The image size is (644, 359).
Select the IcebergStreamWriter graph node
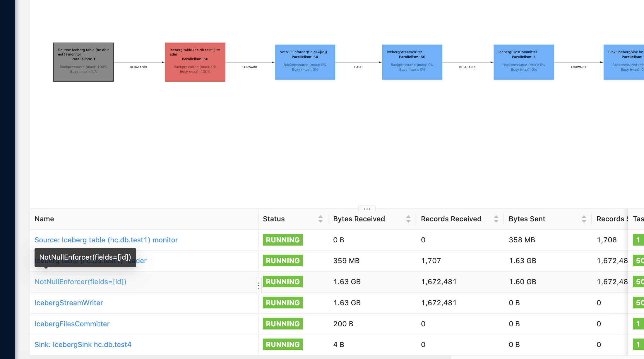coord(412,62)
